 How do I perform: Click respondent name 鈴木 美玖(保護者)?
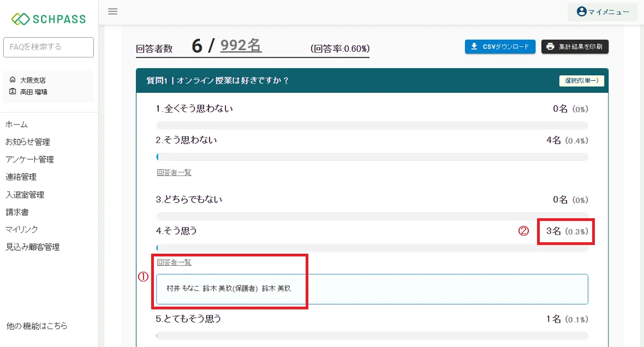pos(230,289)
